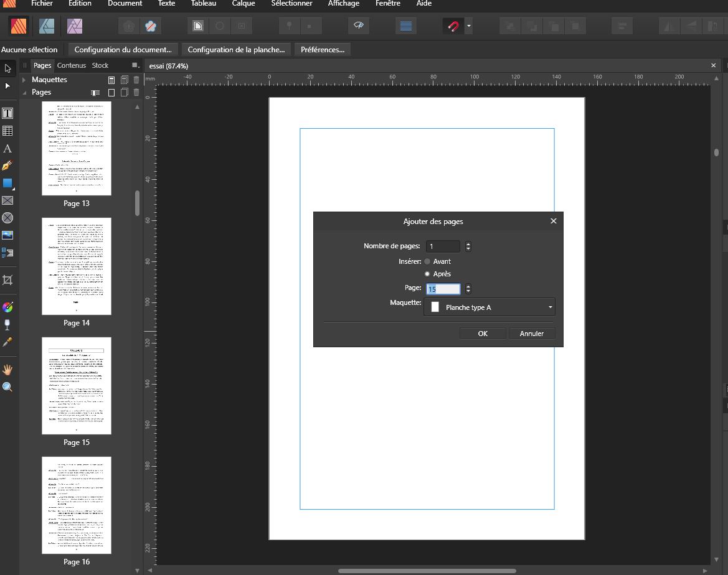728x575 pixels.
Task: Click the Nombre de pages stepper arrows
Action: coord(468,246)
